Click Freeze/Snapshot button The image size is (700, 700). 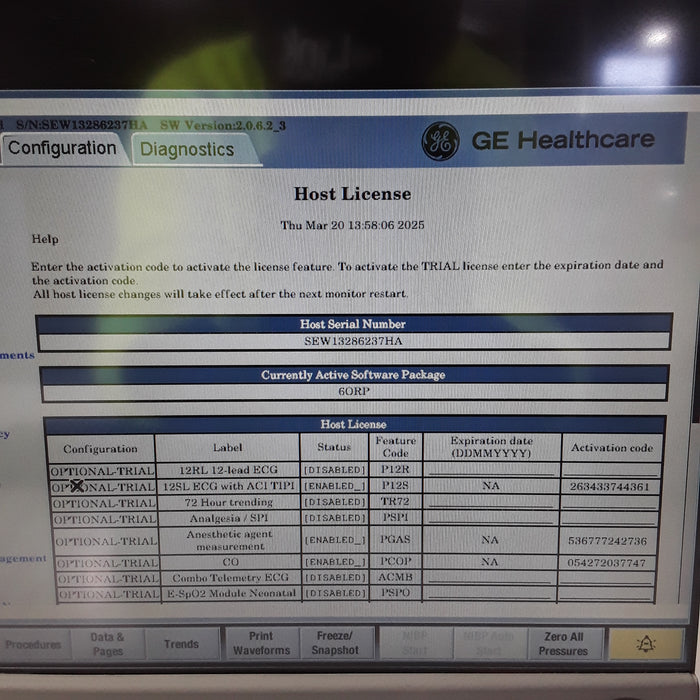pyautogui.click(x=335, y=642)
